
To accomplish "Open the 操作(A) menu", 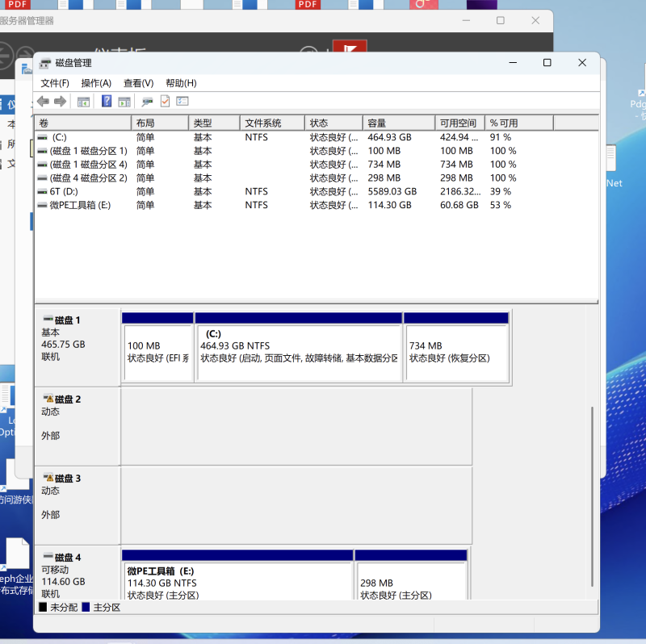I will pos(96,83).
